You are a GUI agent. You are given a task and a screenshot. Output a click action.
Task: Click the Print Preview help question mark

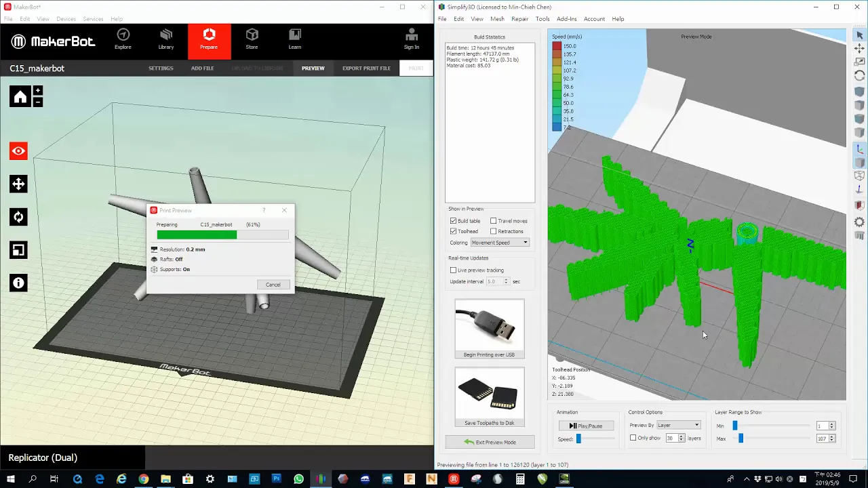[x=264, y=210]
